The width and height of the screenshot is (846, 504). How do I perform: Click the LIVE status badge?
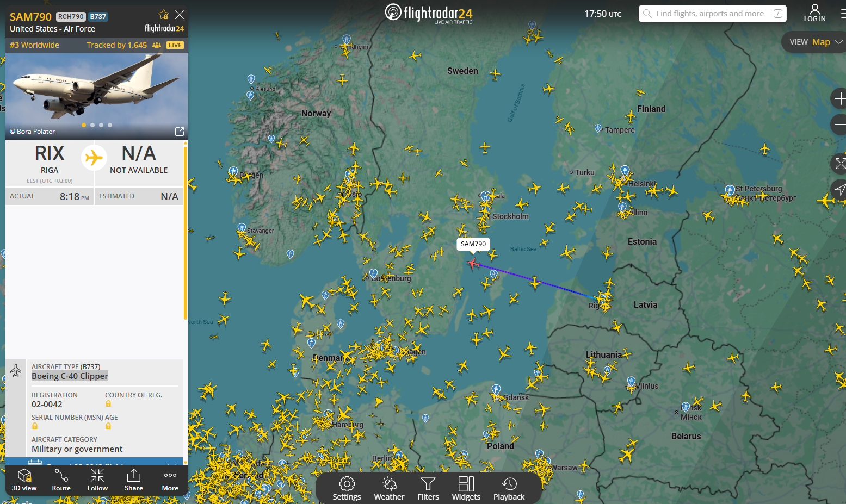click(x=175, y=45)
